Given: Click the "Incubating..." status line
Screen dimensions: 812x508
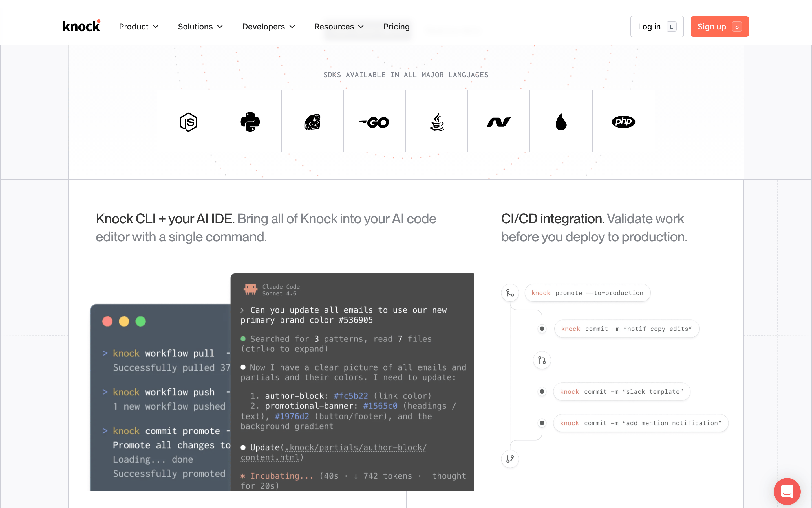Looking at the screenshot, I should [x=353, y=480].
